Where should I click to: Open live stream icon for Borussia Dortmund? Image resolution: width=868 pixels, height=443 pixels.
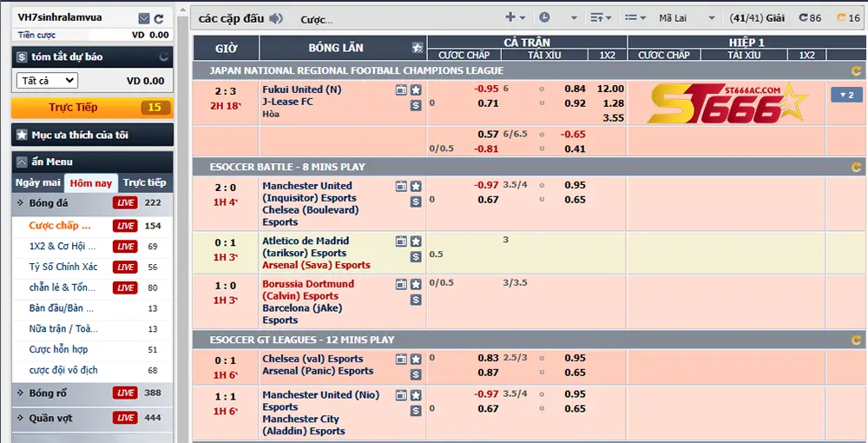click(x=401, y=285)
